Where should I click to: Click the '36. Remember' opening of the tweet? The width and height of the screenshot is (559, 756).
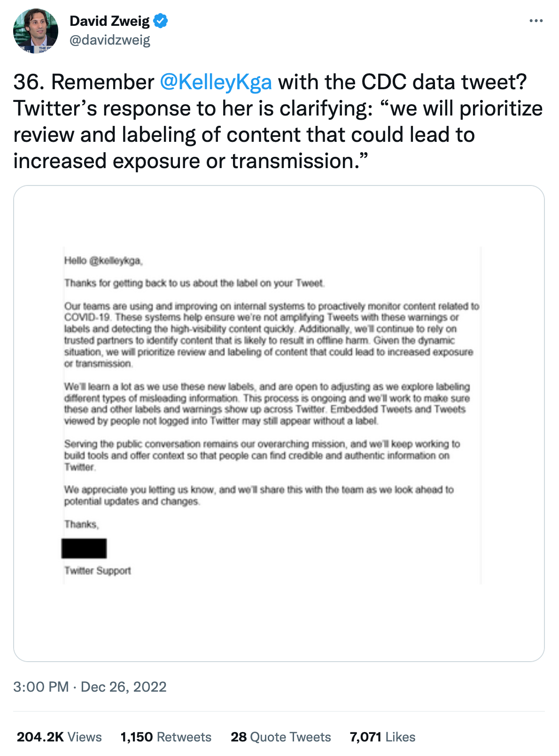(x=84, y=82)
